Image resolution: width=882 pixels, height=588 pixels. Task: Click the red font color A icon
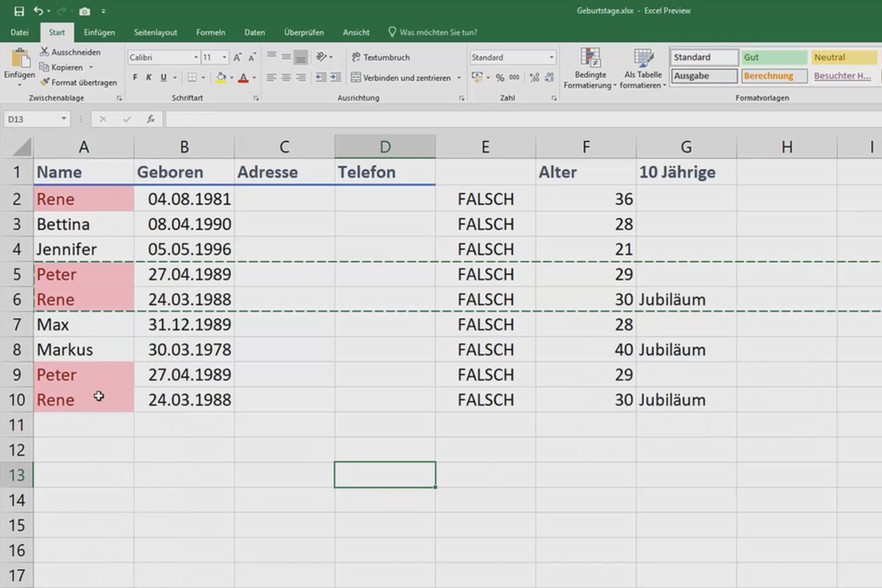[244, 77]
